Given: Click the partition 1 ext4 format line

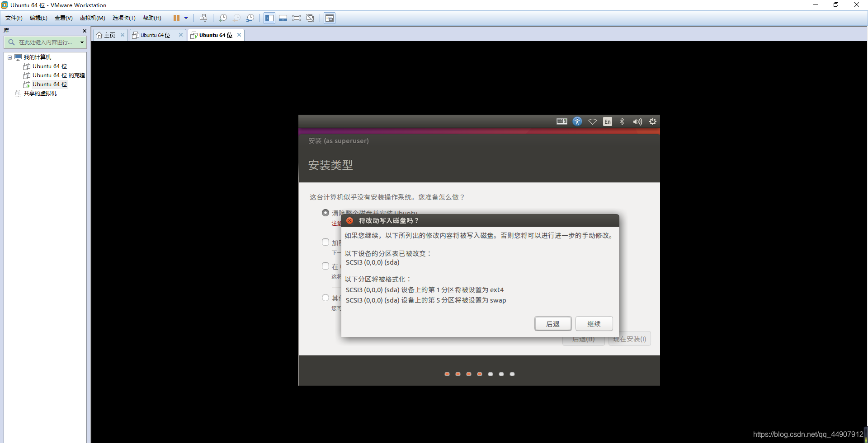Looking at the screenshot, I should 425,290.
